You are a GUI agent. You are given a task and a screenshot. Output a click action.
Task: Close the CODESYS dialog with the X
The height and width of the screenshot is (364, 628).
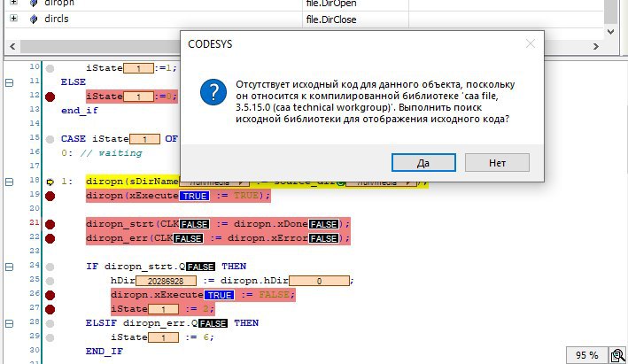click(x=531, y=43)
